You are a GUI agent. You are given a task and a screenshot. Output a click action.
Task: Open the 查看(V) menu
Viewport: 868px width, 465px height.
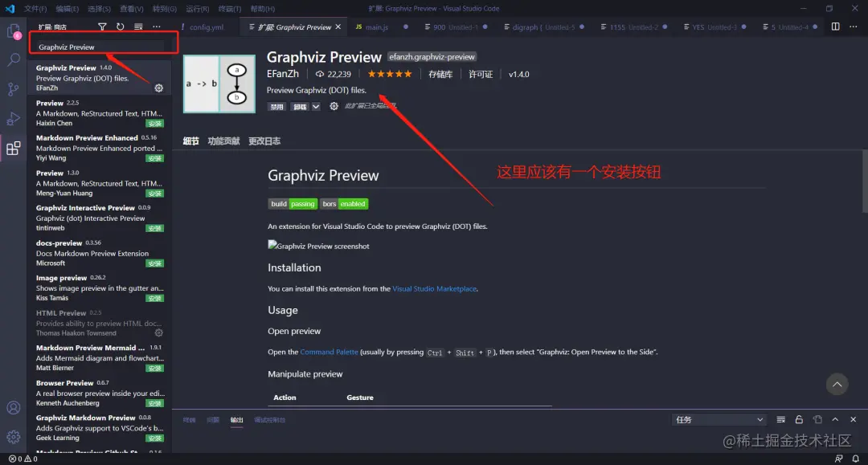pos(132,9)
